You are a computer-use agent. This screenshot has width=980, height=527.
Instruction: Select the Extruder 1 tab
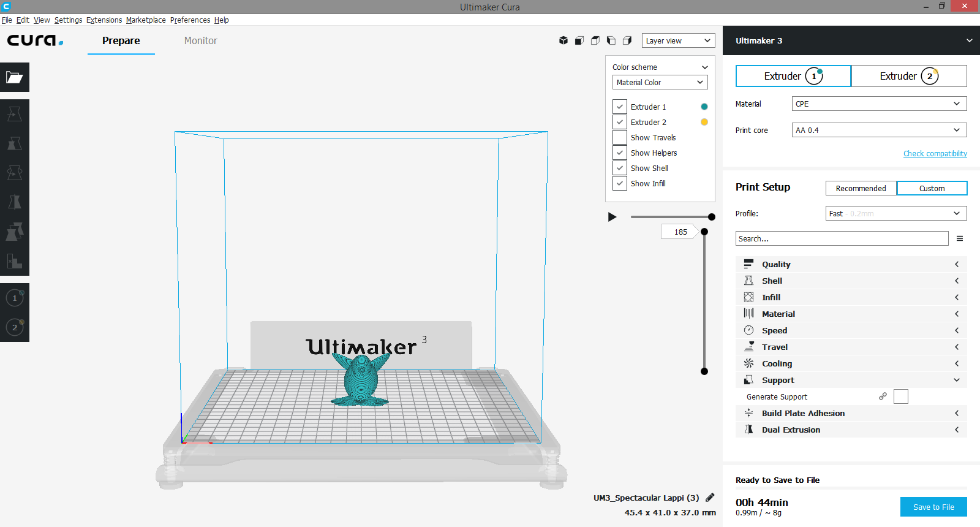(x=793, y=76)
